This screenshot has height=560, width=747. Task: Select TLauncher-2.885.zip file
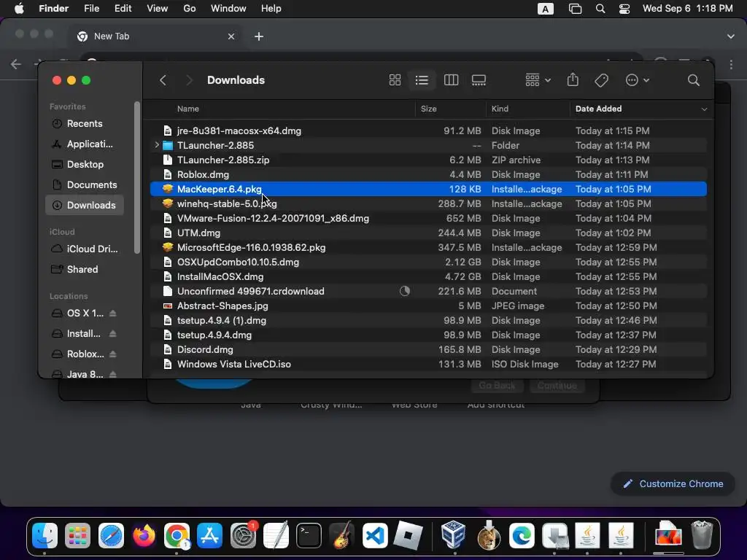(428, 160)
